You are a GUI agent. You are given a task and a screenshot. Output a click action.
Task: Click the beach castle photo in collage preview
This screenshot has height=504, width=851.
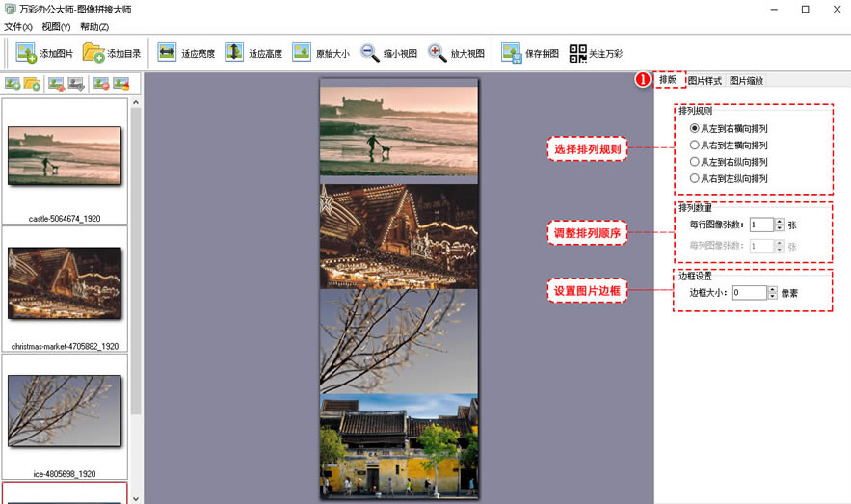coord(399,131)
